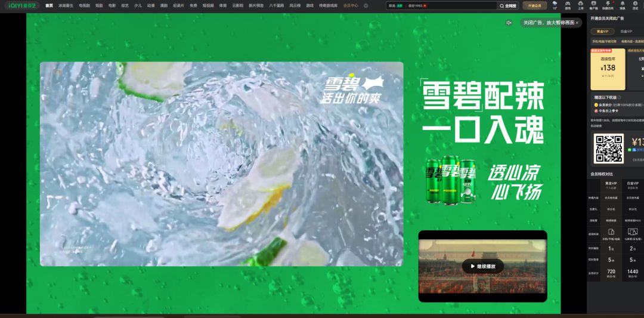Open the 少儿 channel
Screen dimensions: 644x318
click(x=138, y=6)
